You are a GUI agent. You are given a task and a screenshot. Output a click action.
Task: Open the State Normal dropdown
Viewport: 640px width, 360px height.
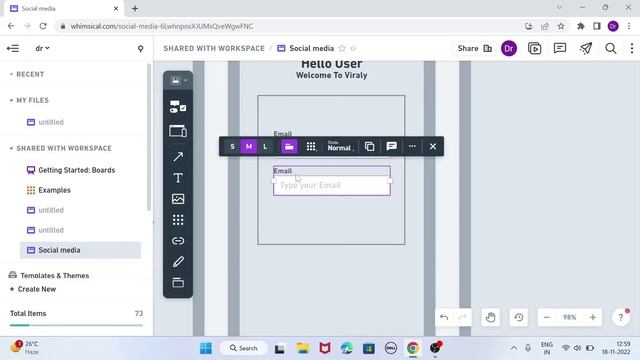click(x=340, y=147)
